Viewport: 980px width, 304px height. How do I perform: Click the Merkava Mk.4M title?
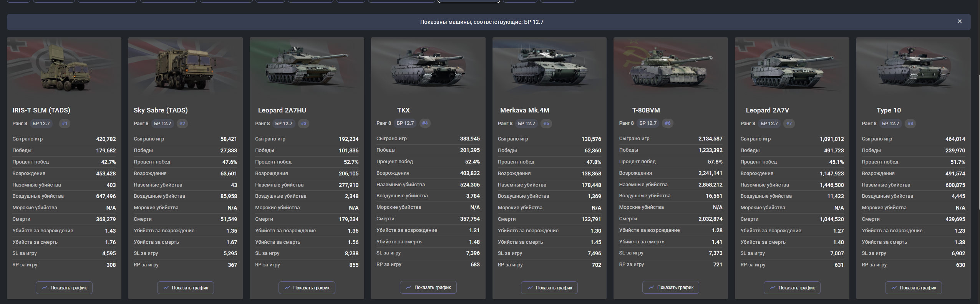coord(525,110)
